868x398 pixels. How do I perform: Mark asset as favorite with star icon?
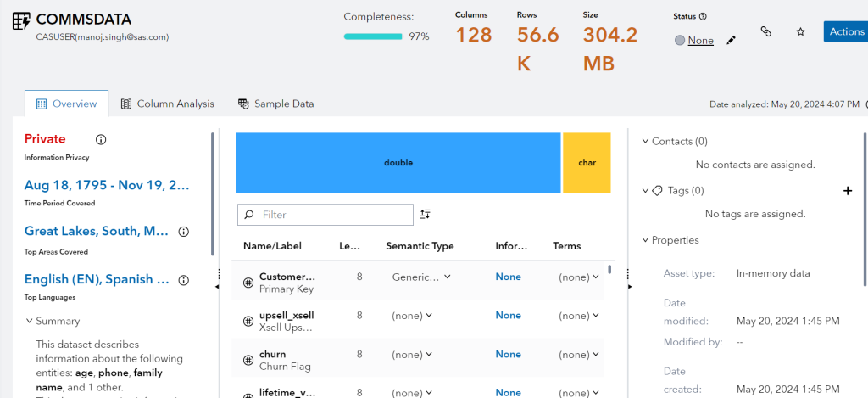[800, 32]
